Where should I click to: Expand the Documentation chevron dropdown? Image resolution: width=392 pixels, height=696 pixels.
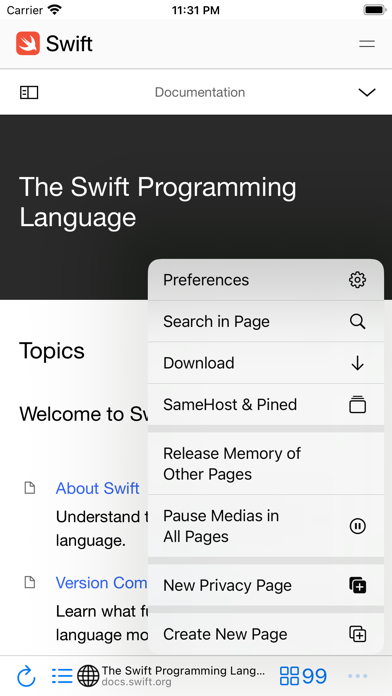pyautogui.click(x=367, y=92)
